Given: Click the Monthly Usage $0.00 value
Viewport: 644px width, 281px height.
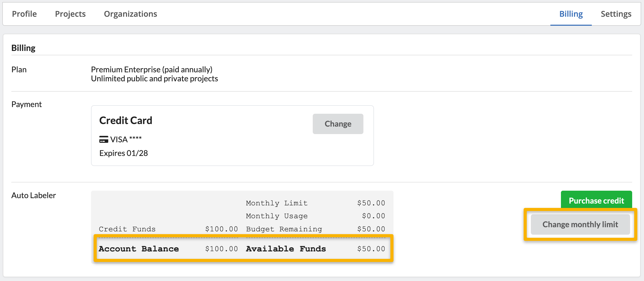Looking at the screenshot, I should 373,216.
